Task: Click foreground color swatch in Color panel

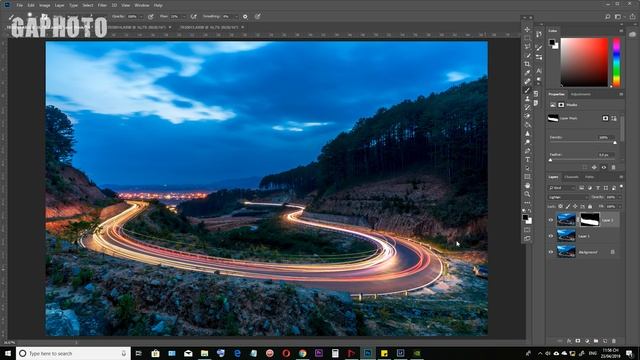Action: click(x=552, y=42)
